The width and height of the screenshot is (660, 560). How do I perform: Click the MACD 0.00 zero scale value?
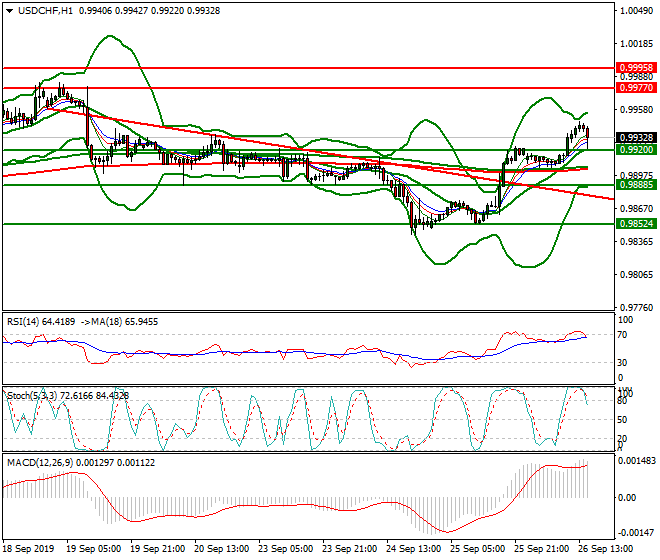(627, 498)
